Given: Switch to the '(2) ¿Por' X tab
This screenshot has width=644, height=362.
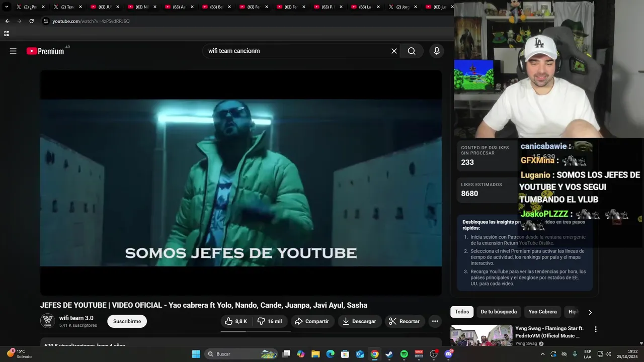Looking at the screenshot, I should click(30, 7).
